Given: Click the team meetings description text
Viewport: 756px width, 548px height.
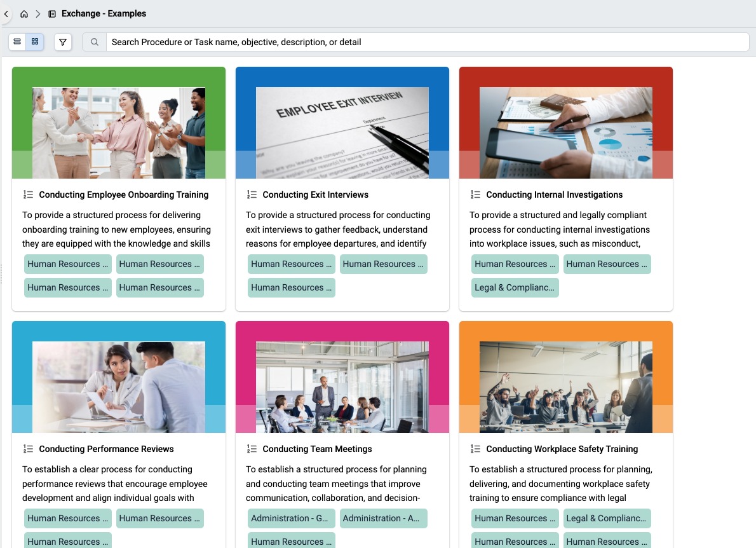Looking at the screenshot, I should click(x=336, y=483).
